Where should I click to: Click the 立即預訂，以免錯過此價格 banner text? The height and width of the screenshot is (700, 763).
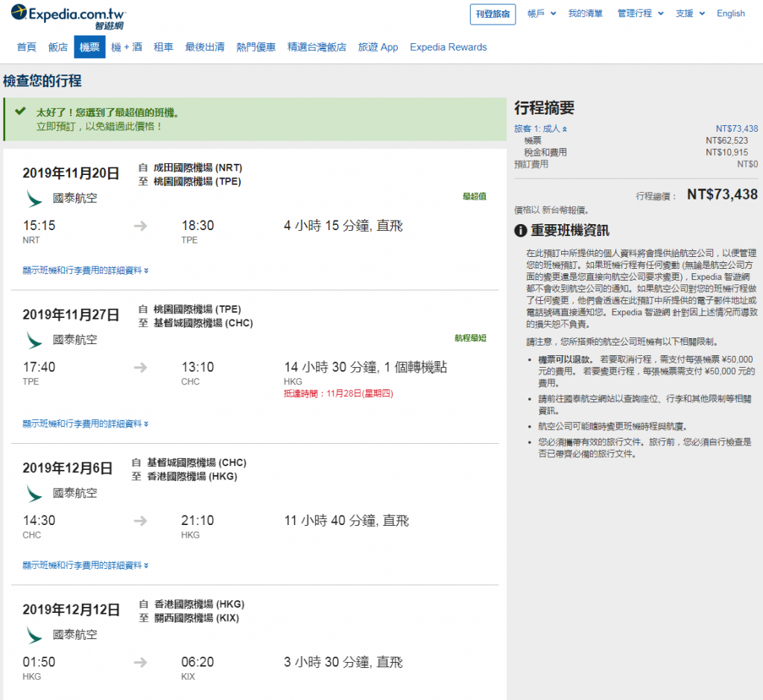[x=99, y=127]
